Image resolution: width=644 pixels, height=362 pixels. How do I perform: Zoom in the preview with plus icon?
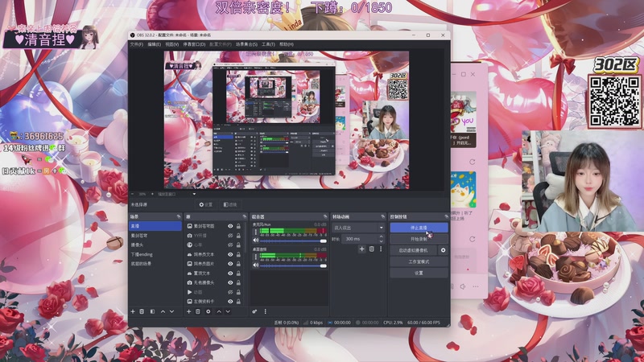point(152,194)
